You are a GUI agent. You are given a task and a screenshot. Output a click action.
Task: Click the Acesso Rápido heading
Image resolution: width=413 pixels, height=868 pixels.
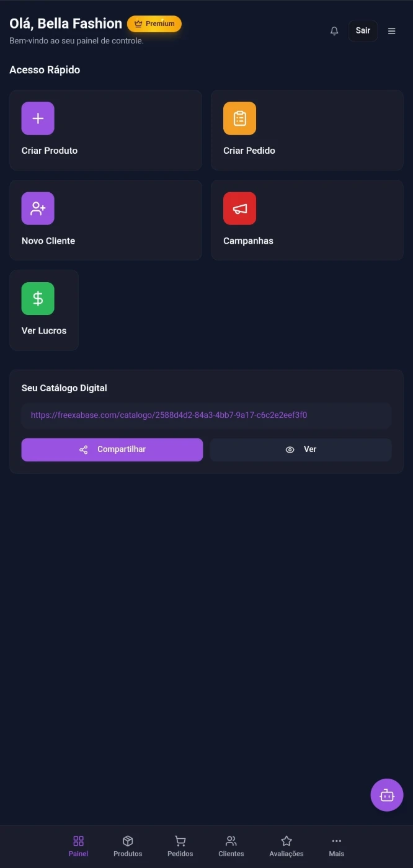(x=45, y=70)
